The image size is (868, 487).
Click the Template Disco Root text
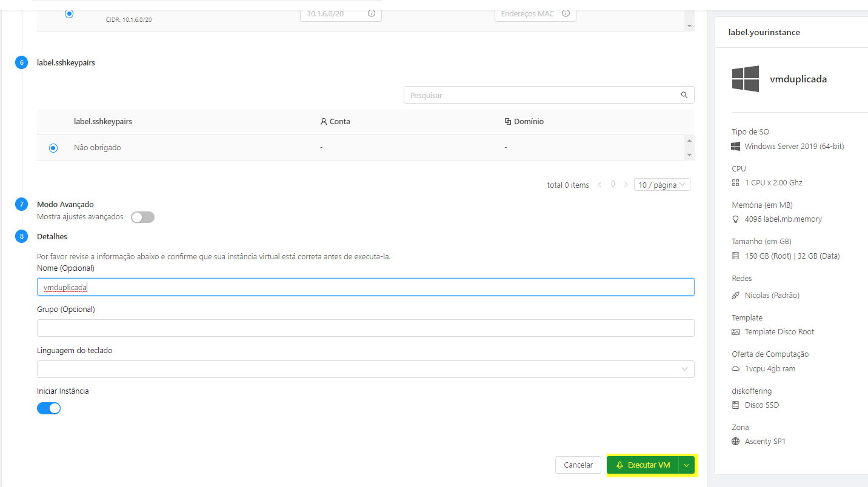click(x=780, y=331)
